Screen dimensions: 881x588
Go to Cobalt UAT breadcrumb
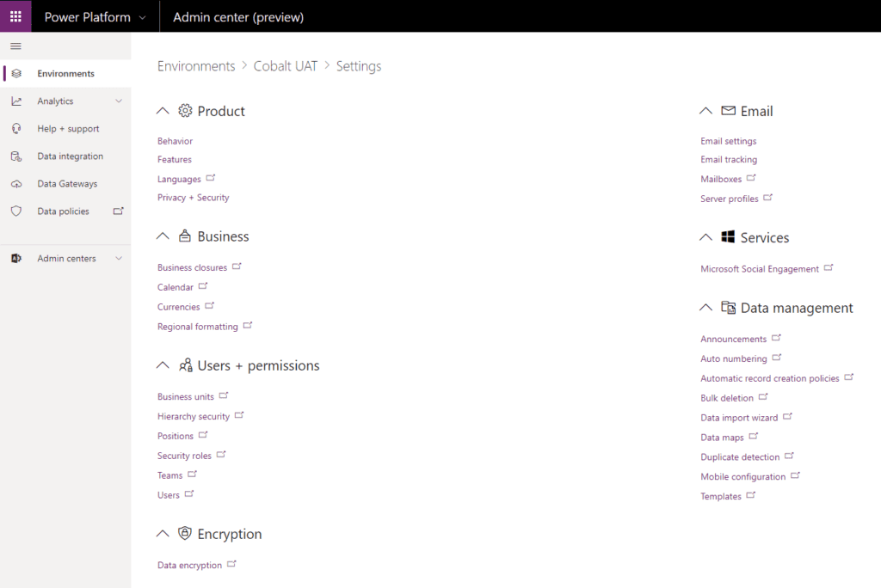click(x=286, y=66)
